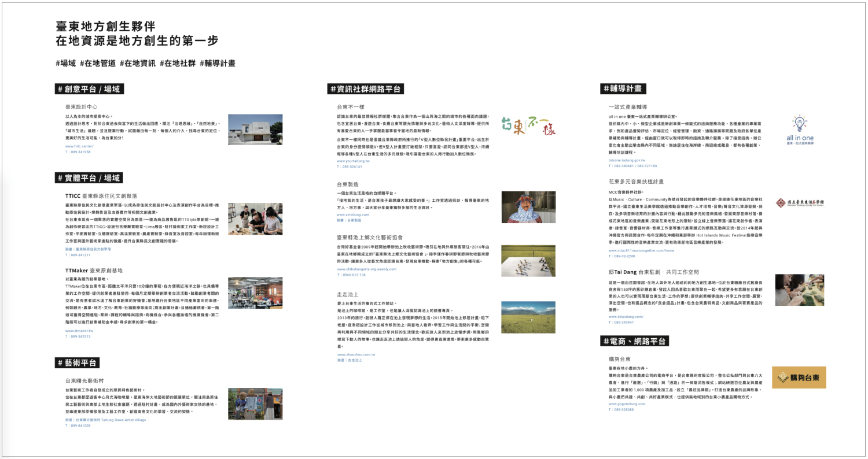Open the 臺東縣原住民文創聚落 Facebook link
The height and width of the screenshot is (459, 868).
tap(88, 249)
